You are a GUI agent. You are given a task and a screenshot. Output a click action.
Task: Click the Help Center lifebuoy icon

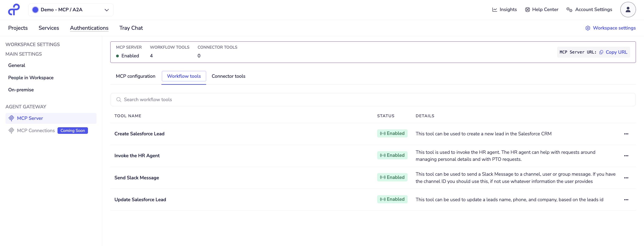527,10
